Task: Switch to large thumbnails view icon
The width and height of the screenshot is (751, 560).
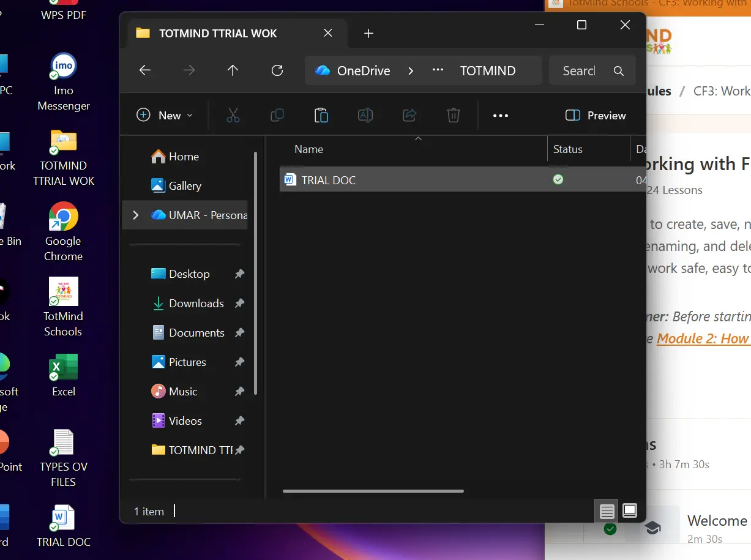Action: [630, 510]
